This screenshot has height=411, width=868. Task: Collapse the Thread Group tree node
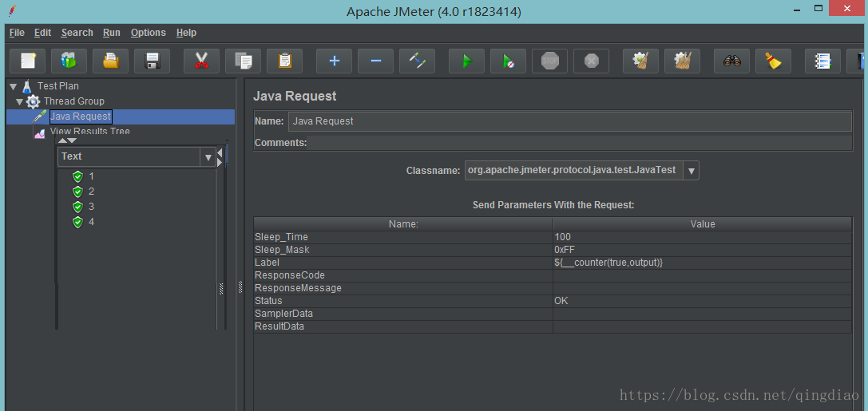coord(20,102)
